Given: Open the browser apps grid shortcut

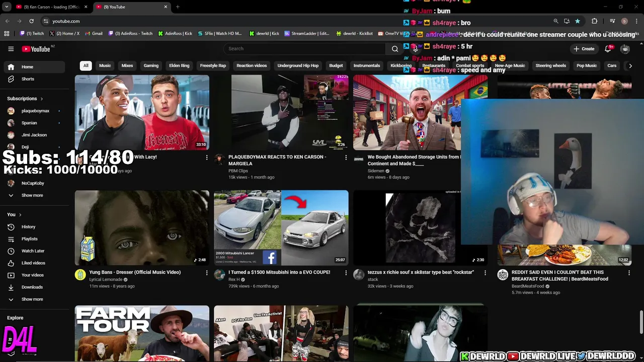Looking at the screenshot, I should (7, 34).
